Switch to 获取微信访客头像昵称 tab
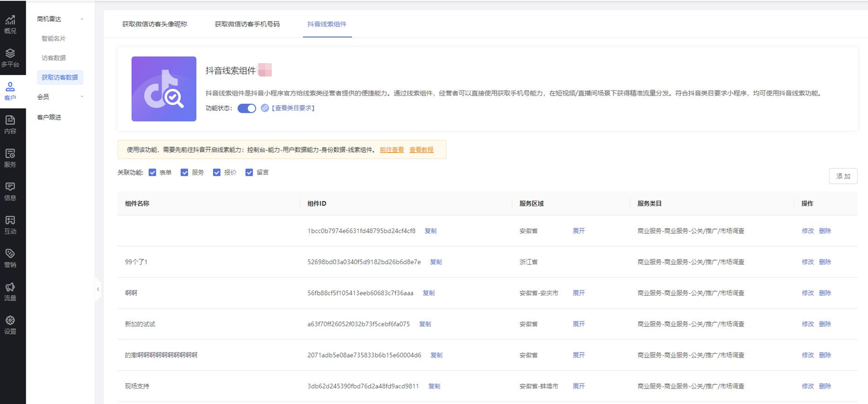868x404 pixels. (155, 25)
